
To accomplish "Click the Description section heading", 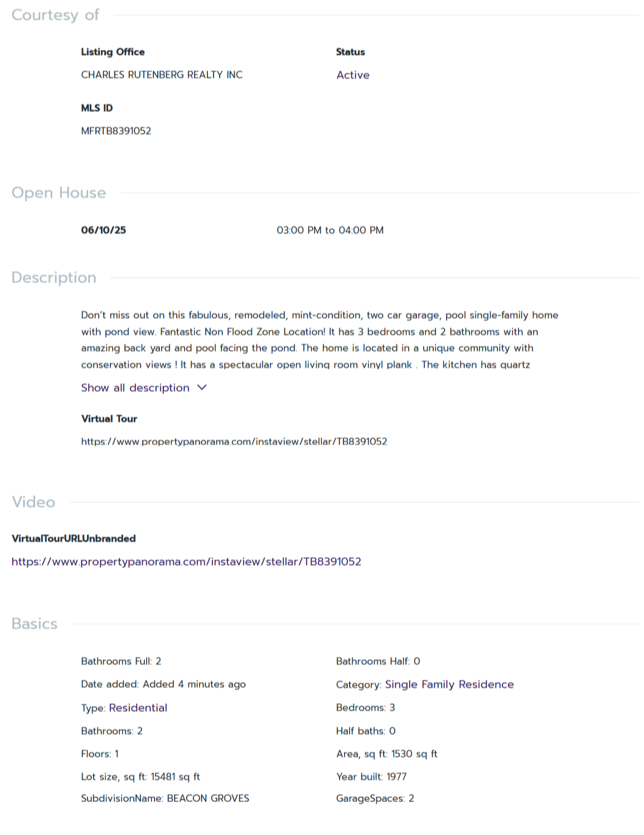I will [54, 278].
